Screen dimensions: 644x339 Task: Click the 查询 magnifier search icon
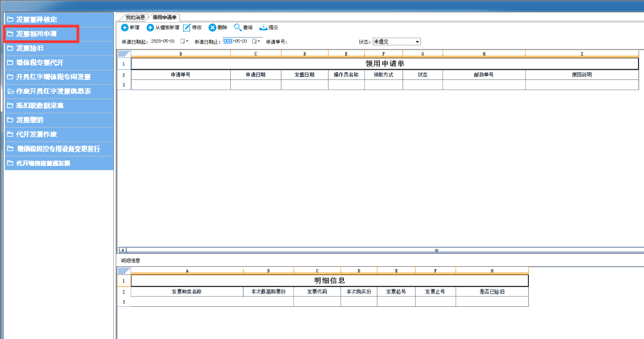pyautogui.click(x=237, y=27)
